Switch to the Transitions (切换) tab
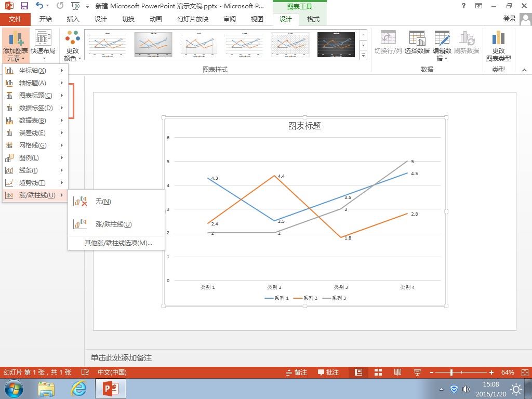The width and height of the screenshot is (532, 399). click(x=128, y=19)
